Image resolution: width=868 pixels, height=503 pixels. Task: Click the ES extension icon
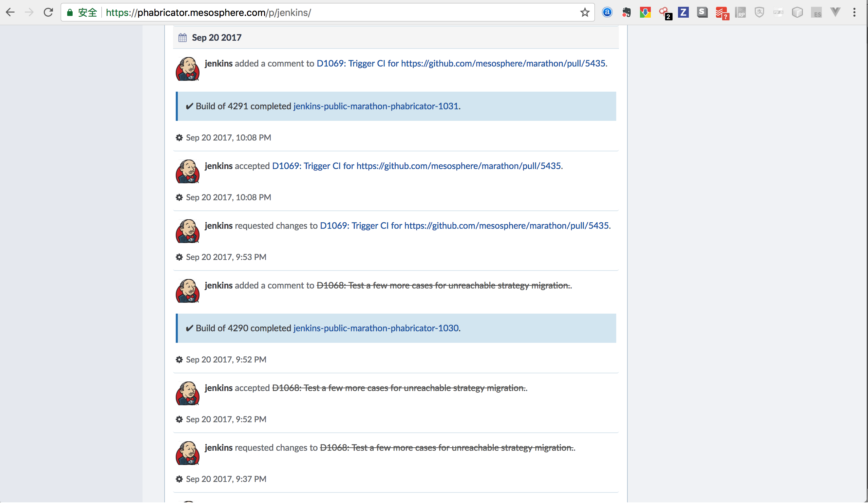tap(816, 13)
